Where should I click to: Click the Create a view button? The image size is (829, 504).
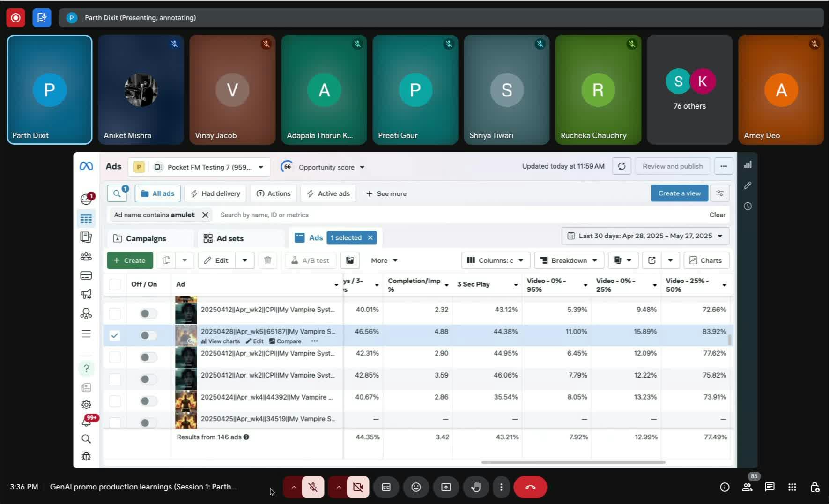point(679,193)
